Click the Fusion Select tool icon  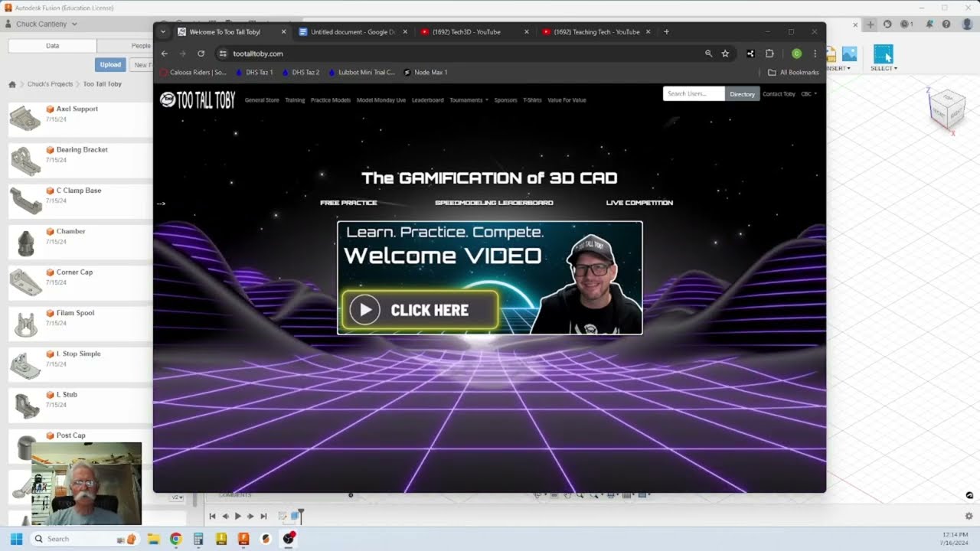pos(883,54)
